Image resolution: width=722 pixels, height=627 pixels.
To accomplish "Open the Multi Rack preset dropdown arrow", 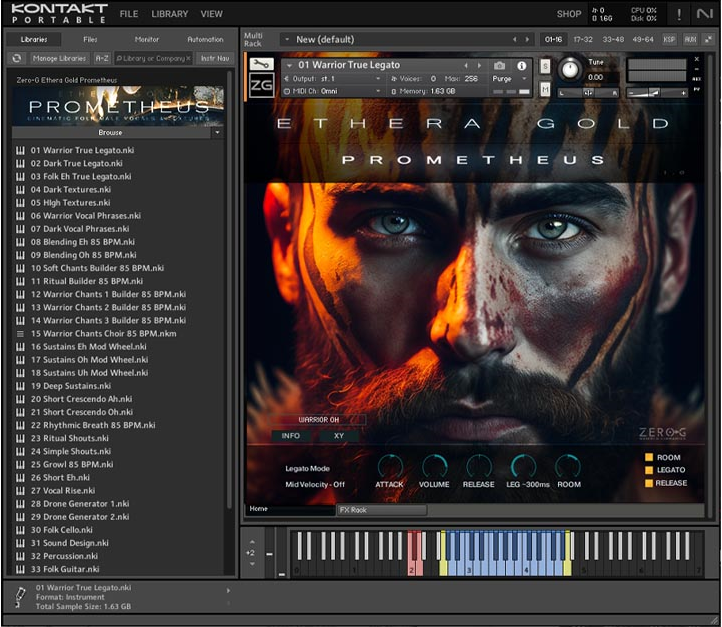I will (287, 40).
